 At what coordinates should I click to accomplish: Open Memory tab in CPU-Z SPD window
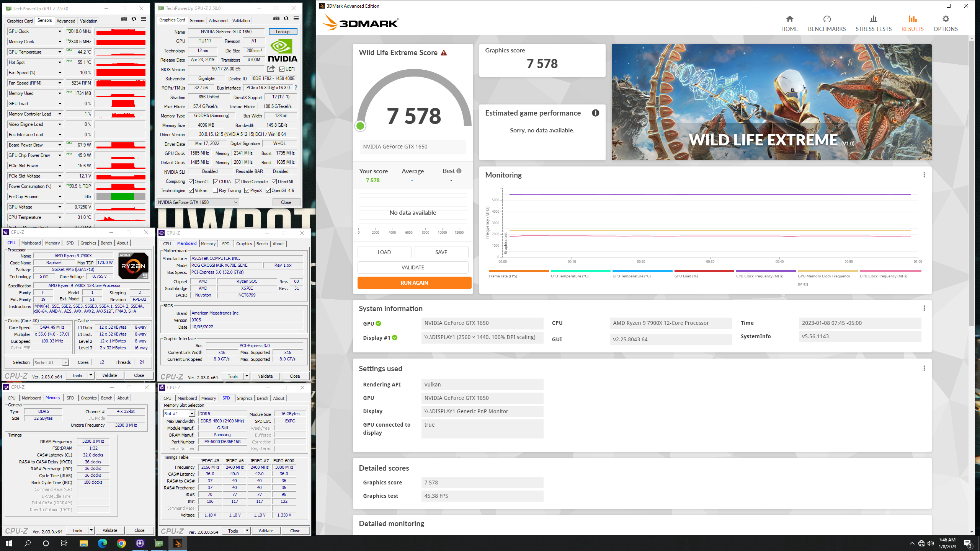pos(209,398)
